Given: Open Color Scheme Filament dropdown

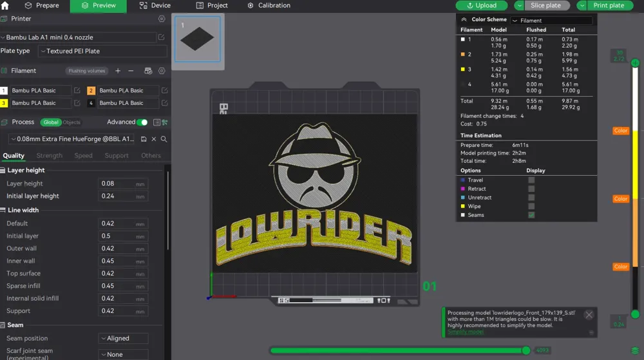Looking at the screenshot, I should [x=551, y=21].
